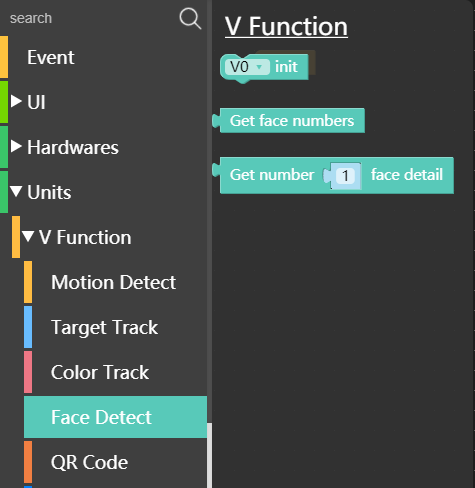The image size is (475, 488).
Task: Pick the Get face numbers block
Action: coord(289,120)
